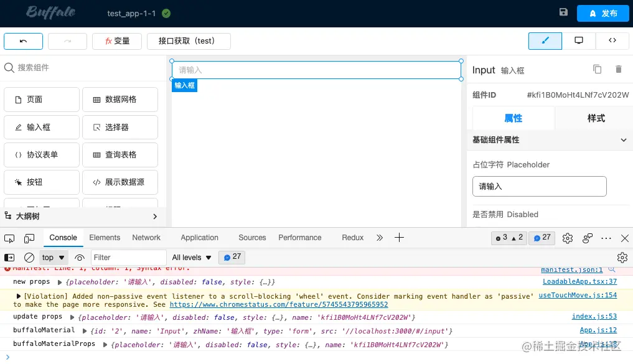The width and height of the screenshot is (633, 364).
Task: Add new DevTools tab plus icon
Action: click(399, 238)
